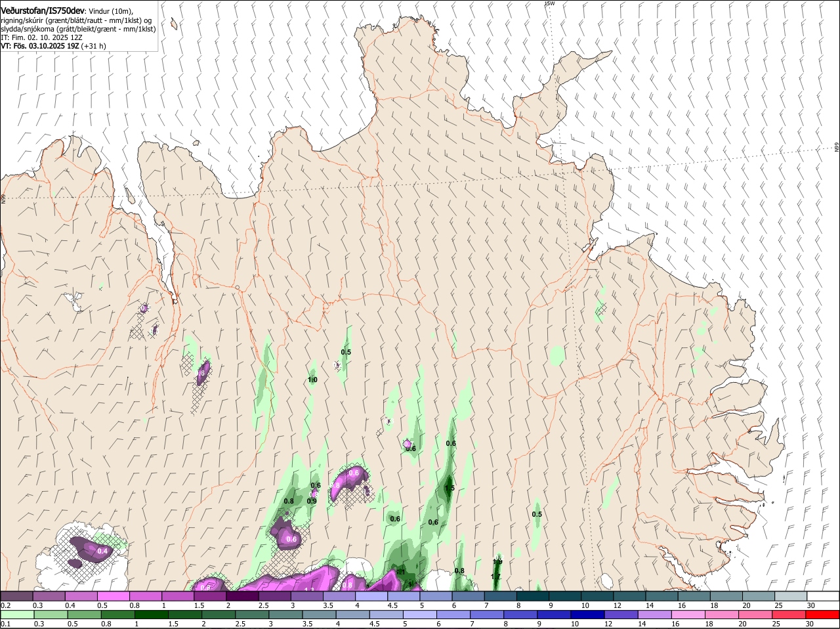Pick the red rain-scale swatch labeled 30
Viewport: 840px width, 629px height.
(823, 615)
